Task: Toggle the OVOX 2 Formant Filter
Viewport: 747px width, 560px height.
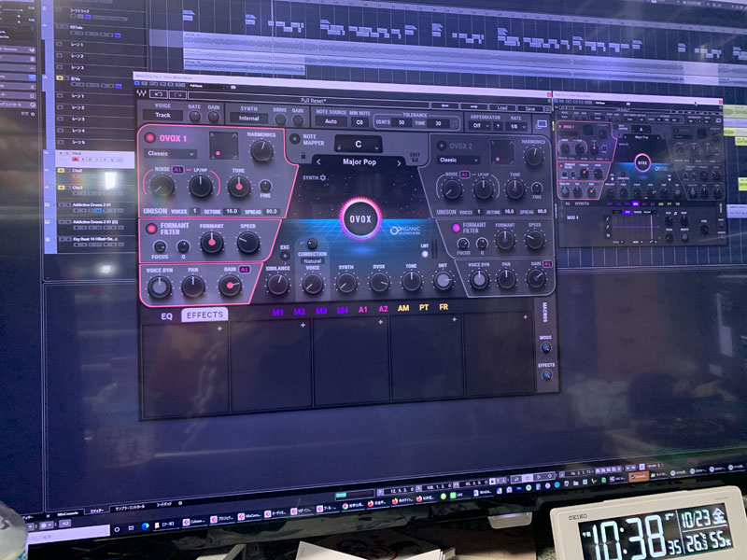Action: point(456,229)
